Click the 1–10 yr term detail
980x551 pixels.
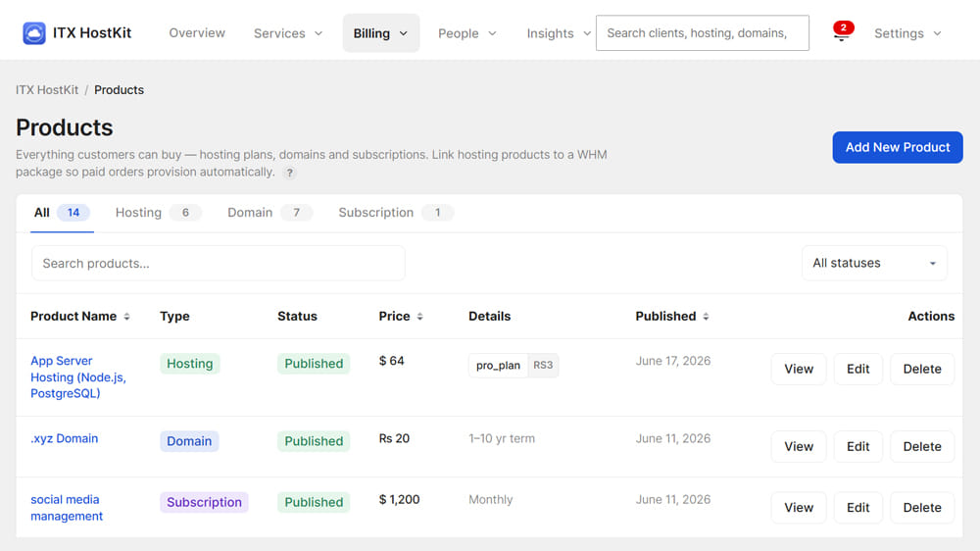(x=502, y=438)
